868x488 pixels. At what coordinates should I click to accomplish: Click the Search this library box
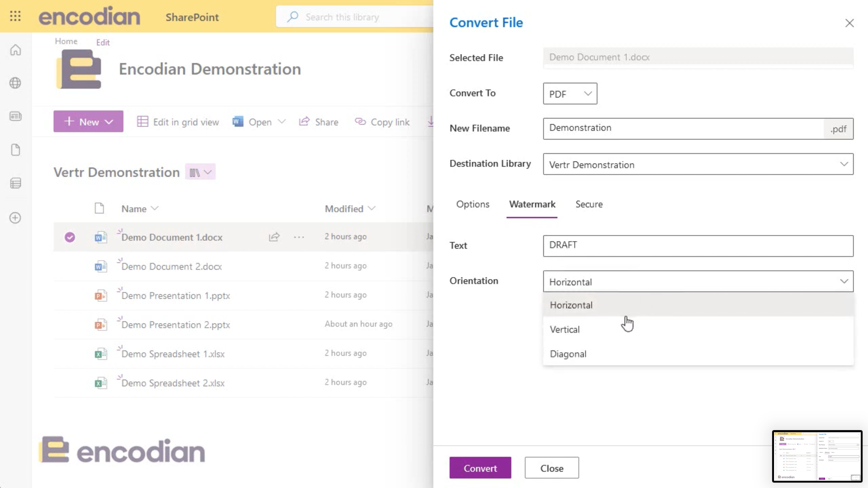tap(355, 17)
